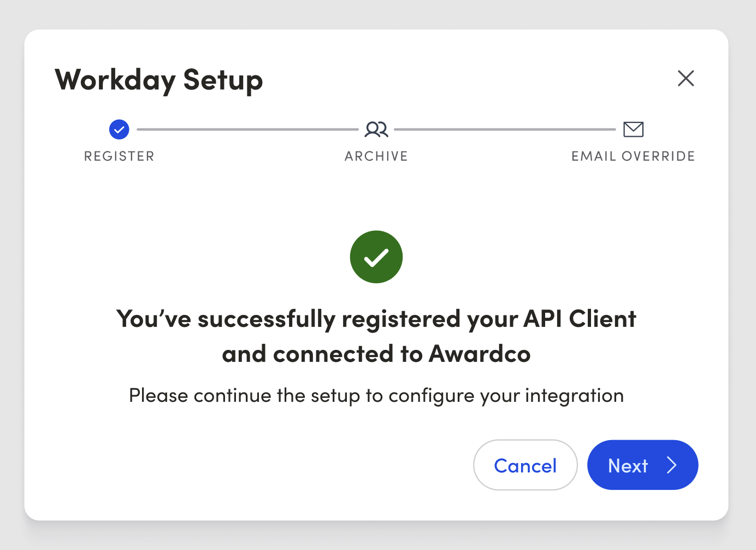Select the Archive step people icon

click(x=376, y=130)
